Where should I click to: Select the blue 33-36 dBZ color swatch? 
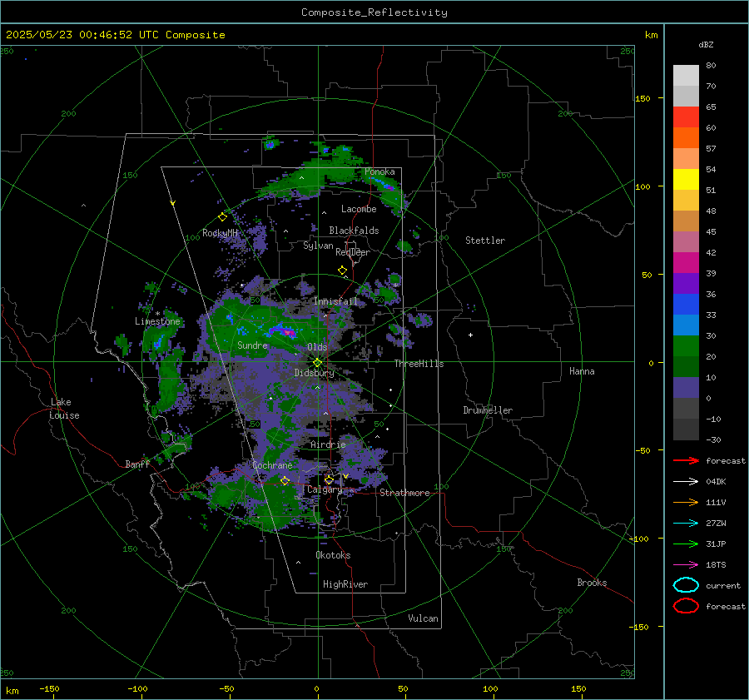(686, 305)
